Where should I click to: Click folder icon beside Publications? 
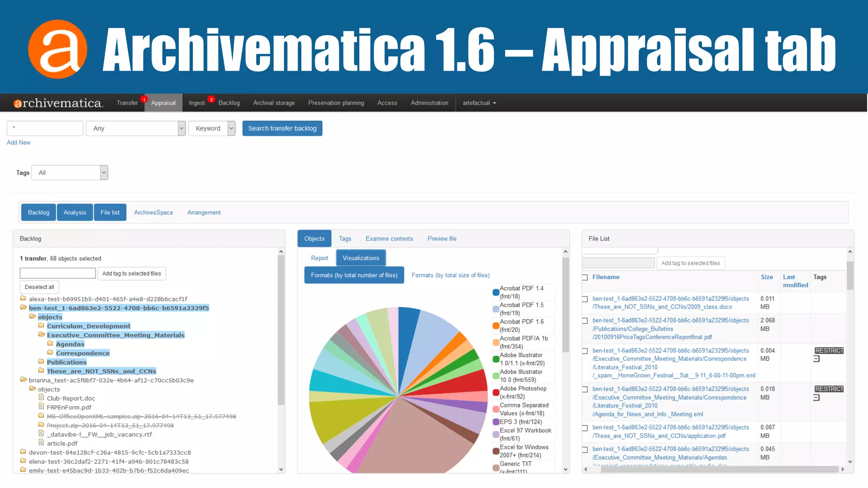pos(41,361)
